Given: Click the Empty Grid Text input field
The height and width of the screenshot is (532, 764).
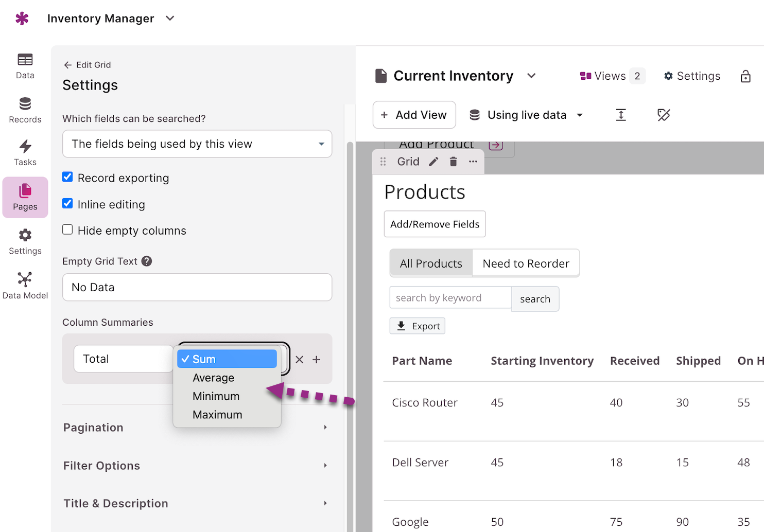Looking at the screenshot, I should pyautogui.click(x=197, y=287).
